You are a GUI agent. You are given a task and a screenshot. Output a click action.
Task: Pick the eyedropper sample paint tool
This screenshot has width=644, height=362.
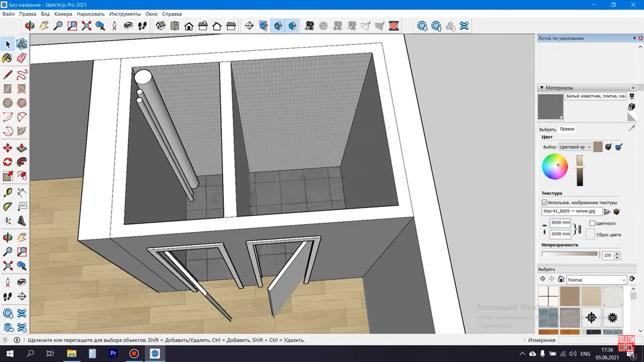click(632, 129)
